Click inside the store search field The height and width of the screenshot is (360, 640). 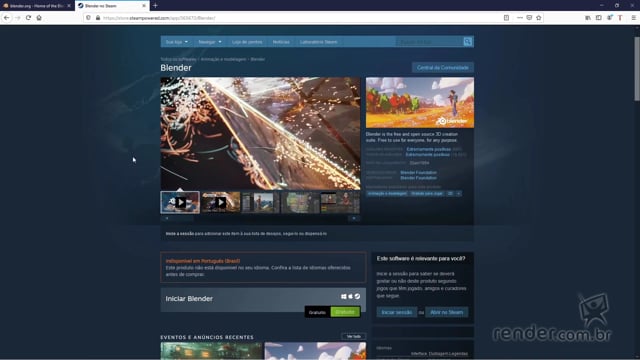click(429, 42)
